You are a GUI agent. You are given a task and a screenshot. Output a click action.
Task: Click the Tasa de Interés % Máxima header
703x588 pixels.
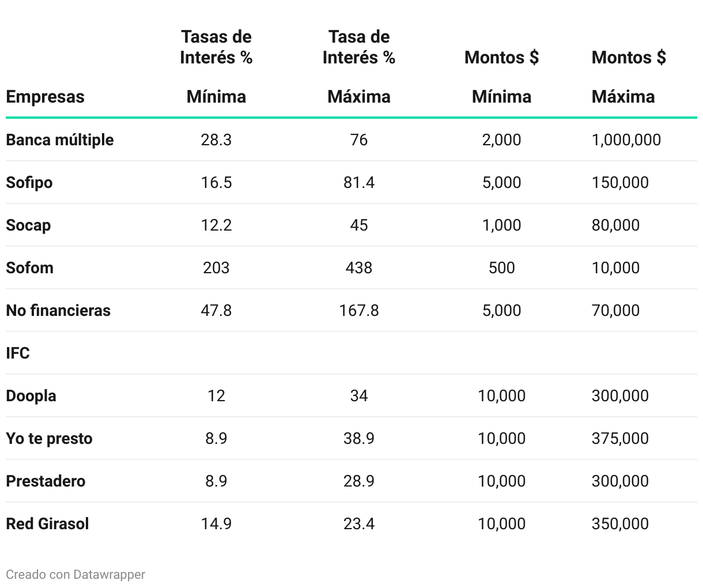coord(358,67)
